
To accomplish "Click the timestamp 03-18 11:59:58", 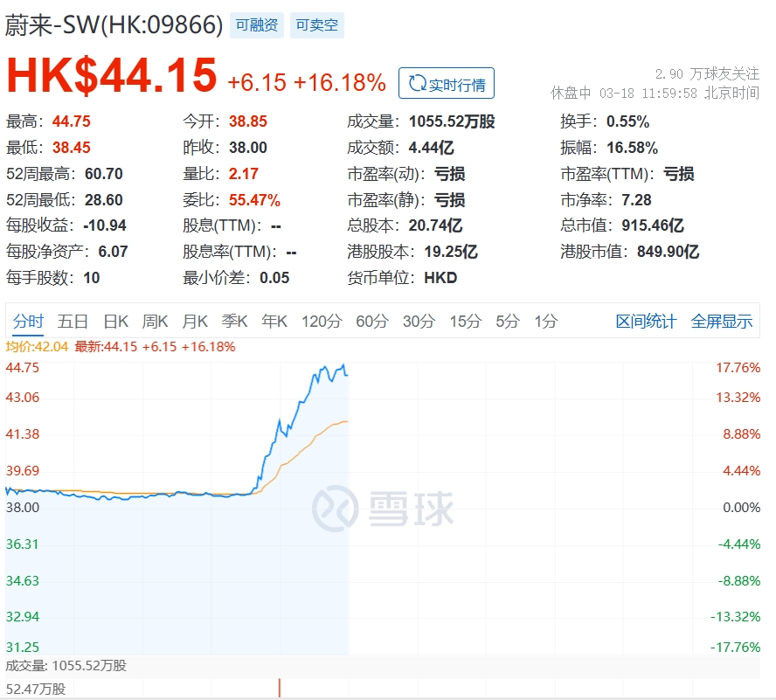I will coord(648,93).
